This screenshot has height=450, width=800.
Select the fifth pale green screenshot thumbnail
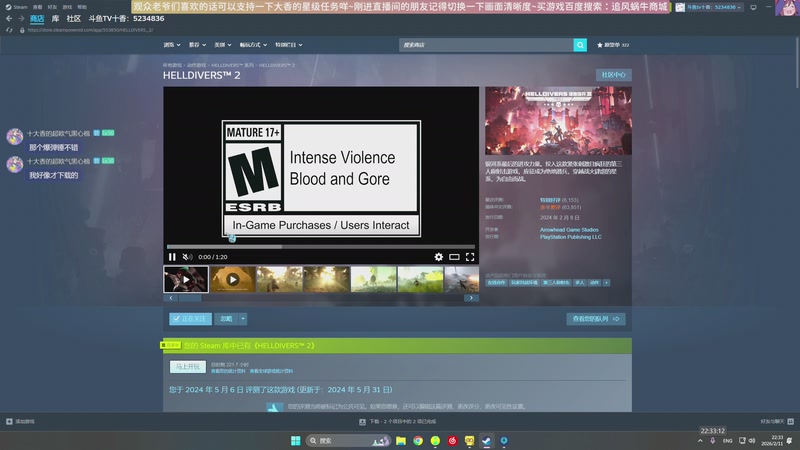pyautogui.click(x=373, y=280)
